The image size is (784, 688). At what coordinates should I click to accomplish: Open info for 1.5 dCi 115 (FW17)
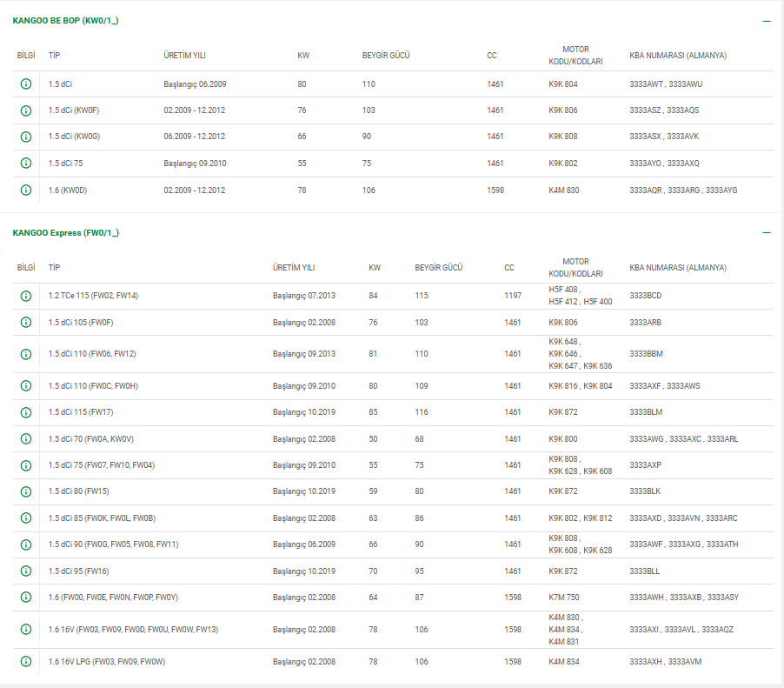[x=26, y=412]
